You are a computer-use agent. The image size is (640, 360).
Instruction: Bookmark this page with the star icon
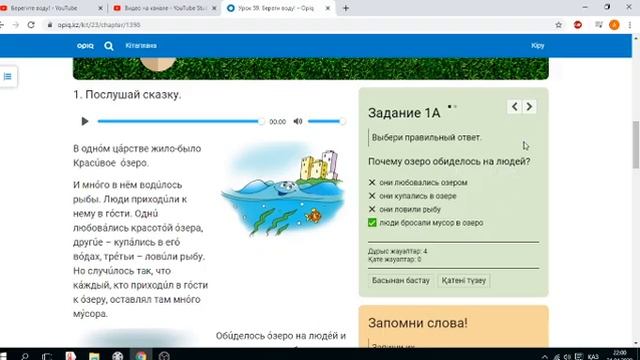(558, 25)
